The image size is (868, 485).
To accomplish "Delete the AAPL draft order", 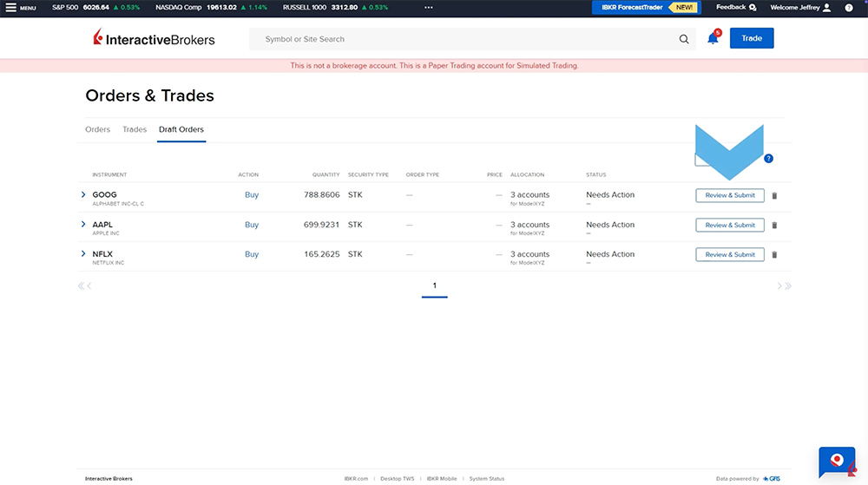I will [x=774, y=225].
